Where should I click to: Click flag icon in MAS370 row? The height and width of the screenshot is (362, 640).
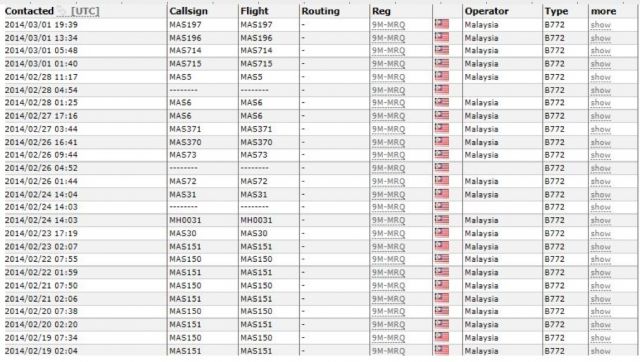tap(442, 142)
